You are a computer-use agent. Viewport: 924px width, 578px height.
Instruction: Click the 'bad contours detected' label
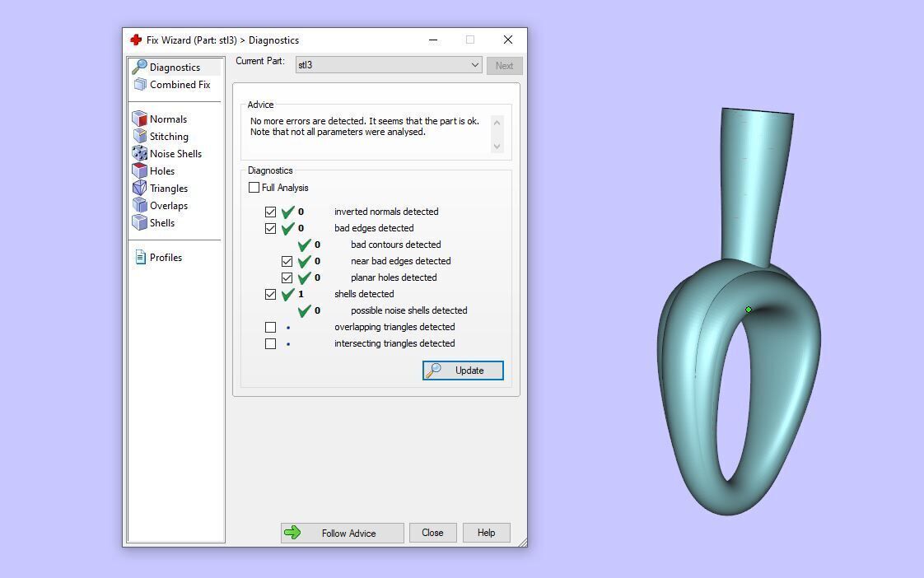click(395, 245)
